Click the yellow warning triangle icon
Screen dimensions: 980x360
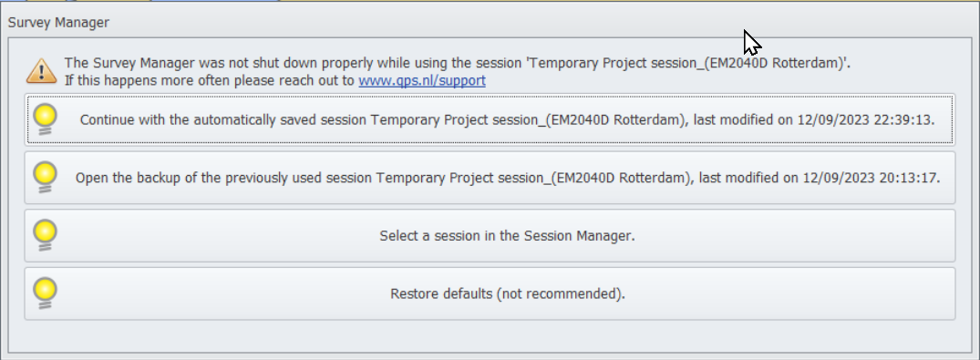(41, 70)
